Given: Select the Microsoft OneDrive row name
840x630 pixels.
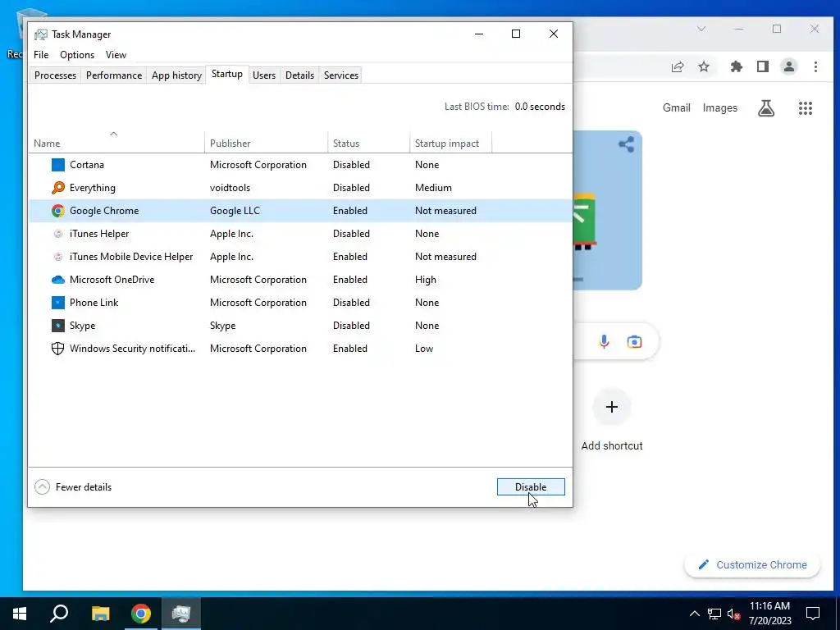Looking at the screenshot, I should click(x=112, y=280).
